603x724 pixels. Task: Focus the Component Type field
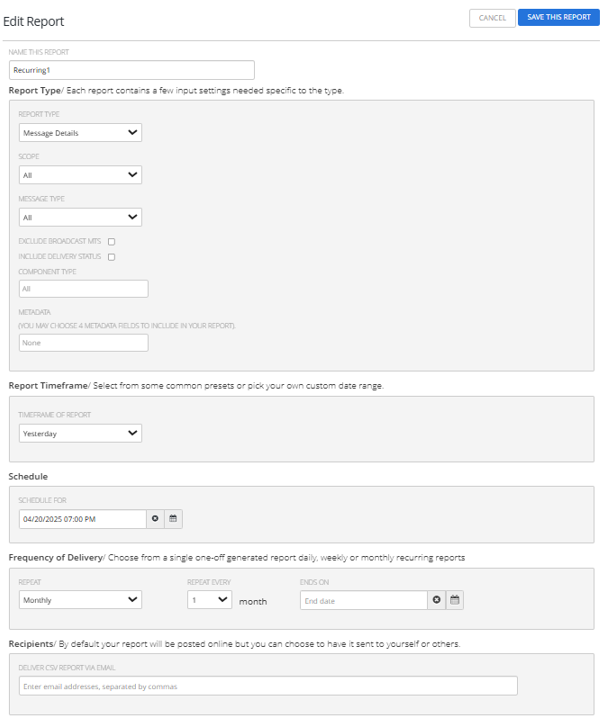coord(83,289)
